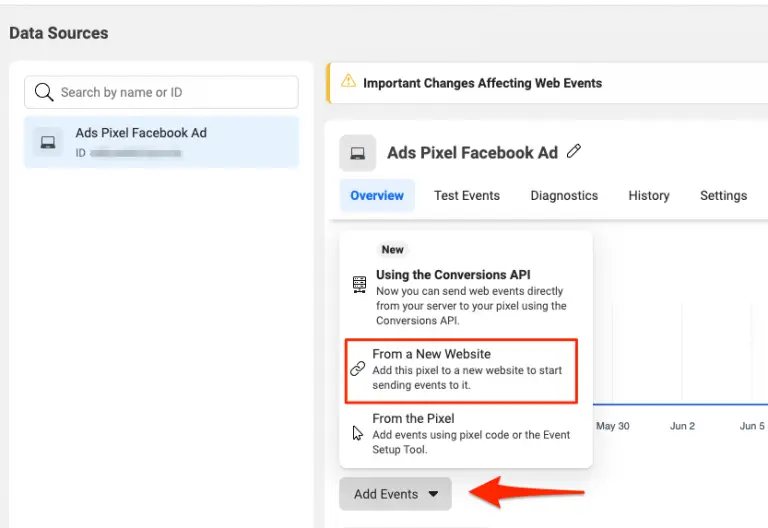The width and height of the screenshot is (768, 528).
Task: Click the Jun 2 chart date label
Action: 682,426
